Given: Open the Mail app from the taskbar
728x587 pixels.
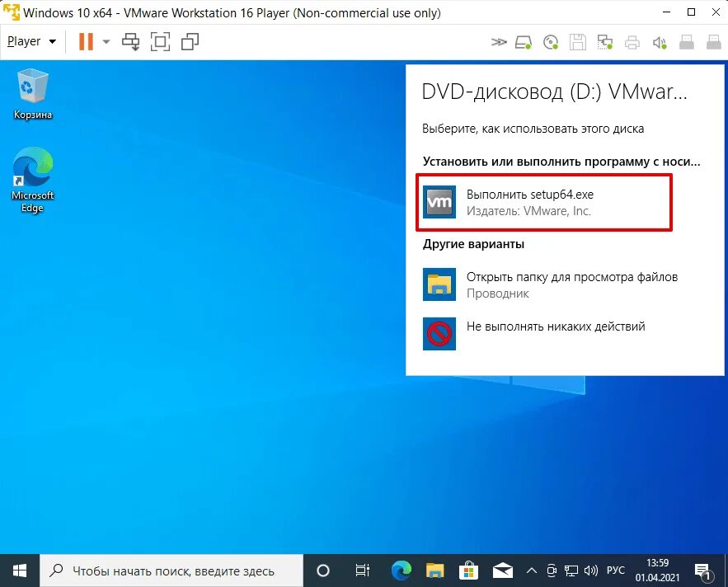Looking at the screenshot, I should [x=502, y=571].
